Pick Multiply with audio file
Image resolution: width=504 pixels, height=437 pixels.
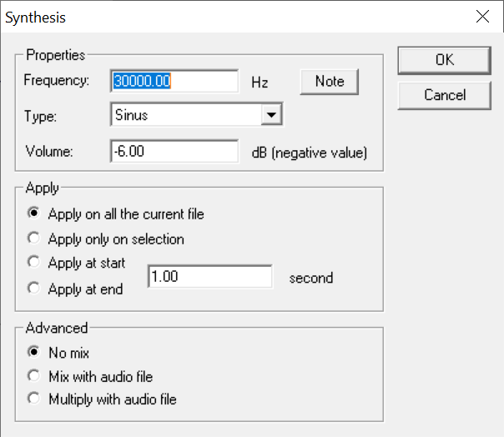(33, 399)
